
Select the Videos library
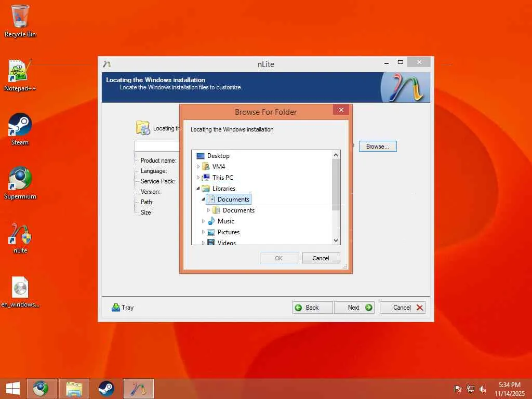(x=227, y=242)
